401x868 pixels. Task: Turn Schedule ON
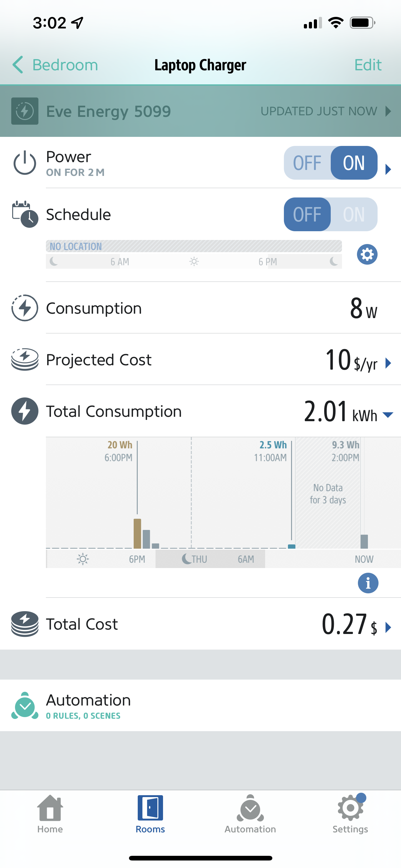pos(354,214)
